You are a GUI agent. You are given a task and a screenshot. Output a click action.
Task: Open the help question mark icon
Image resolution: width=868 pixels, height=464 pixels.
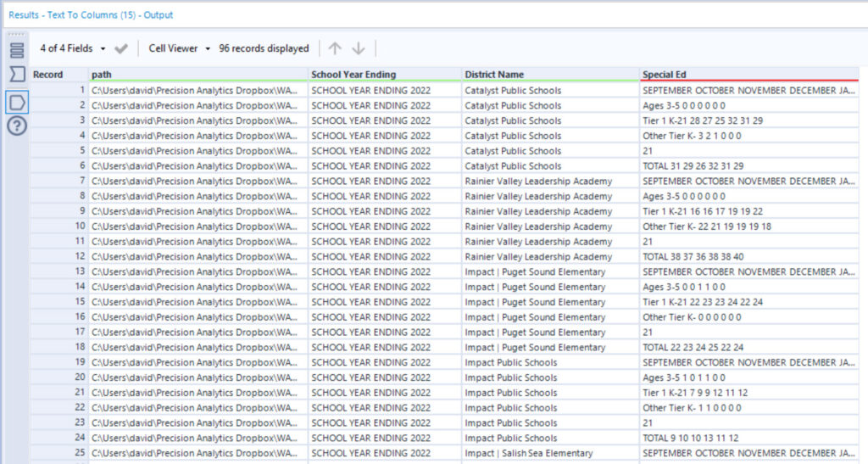17,126
